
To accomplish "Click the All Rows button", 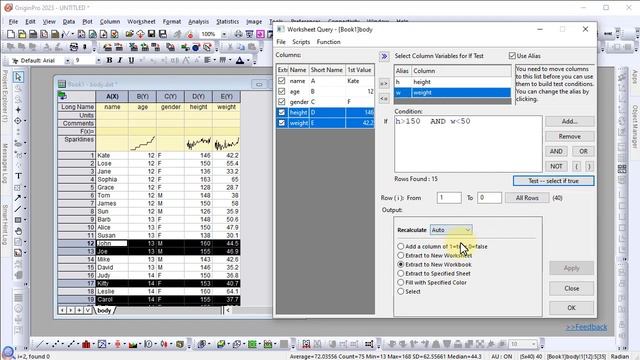I will click(527, 198).
